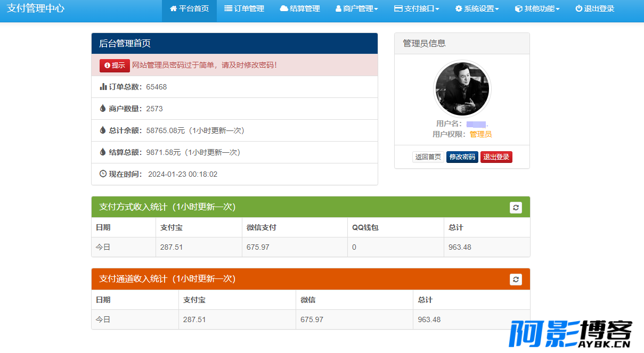Click the card icon in 支付接口

point(398,9)
